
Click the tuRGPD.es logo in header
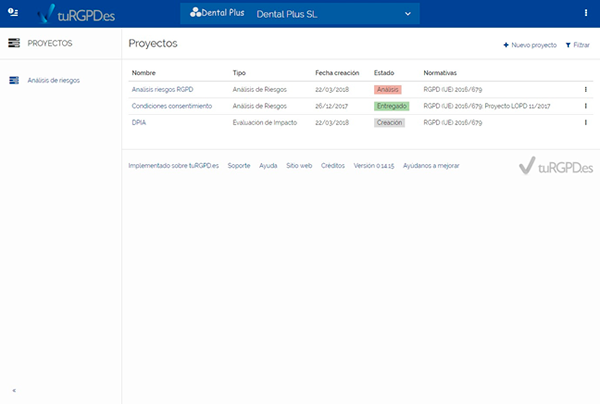[x=77, y=14]
